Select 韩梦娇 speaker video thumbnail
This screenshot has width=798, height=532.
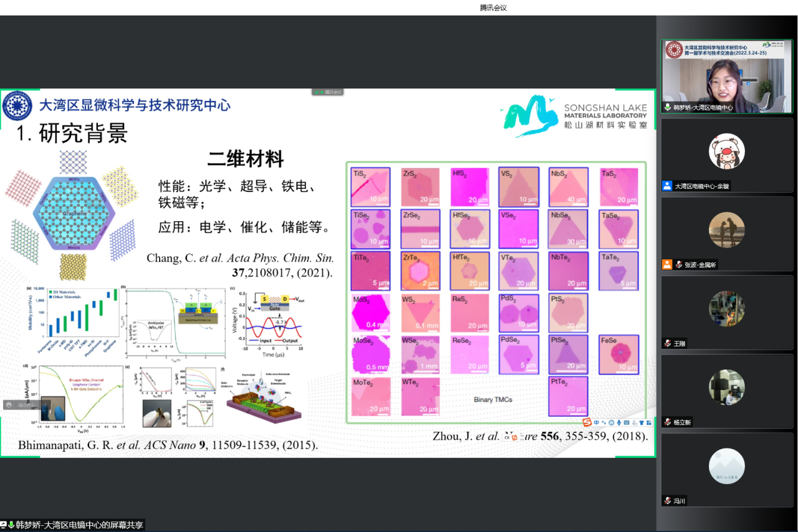click(x=726, y=76)
